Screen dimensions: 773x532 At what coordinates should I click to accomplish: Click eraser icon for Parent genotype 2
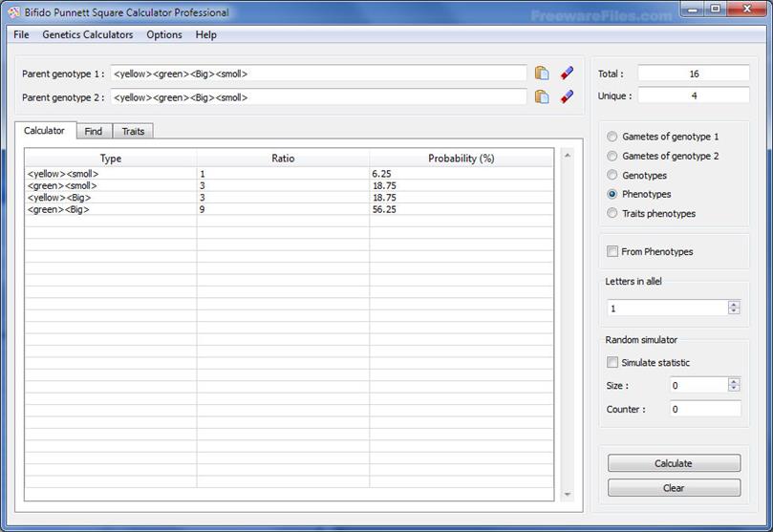(x=567, y=96)
